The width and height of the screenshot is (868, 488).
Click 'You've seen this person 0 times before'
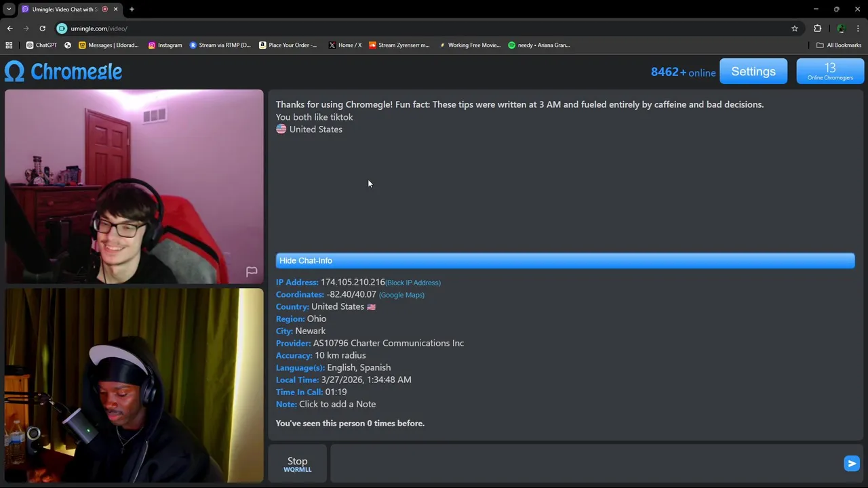coord(350,423)
